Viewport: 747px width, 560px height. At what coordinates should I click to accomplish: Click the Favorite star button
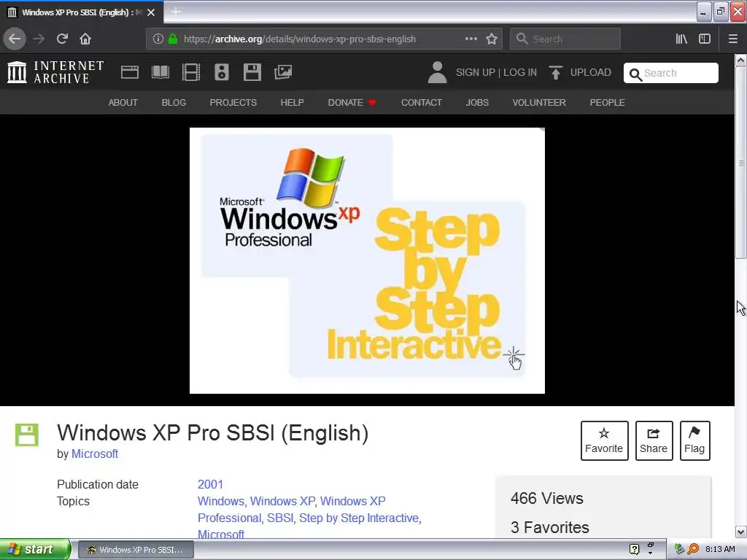pos(604,440)
